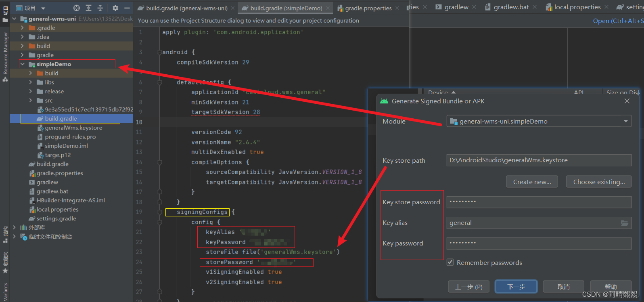Select gradlew.bat in project tree
The width and height of the screenshot is (644, 302).
tap(52, 191)
